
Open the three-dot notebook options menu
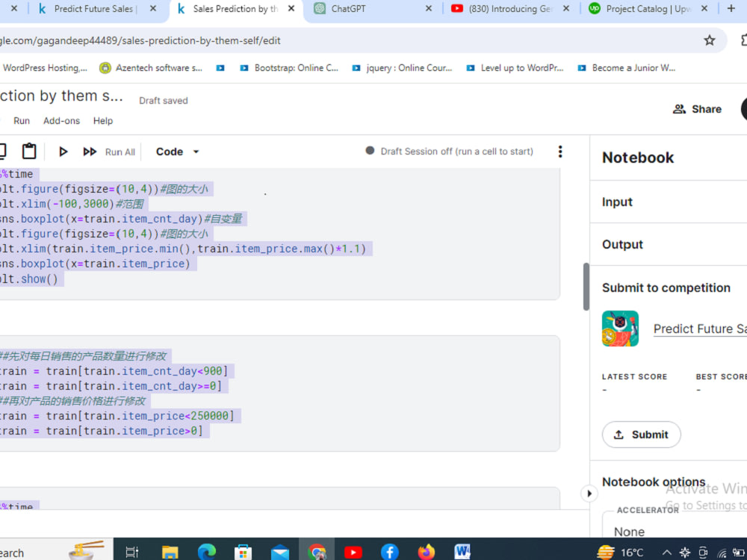tap(560, 152)
